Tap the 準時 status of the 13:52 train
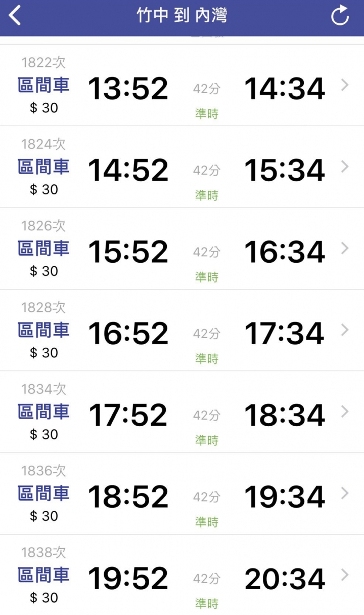 click(207, 114)
